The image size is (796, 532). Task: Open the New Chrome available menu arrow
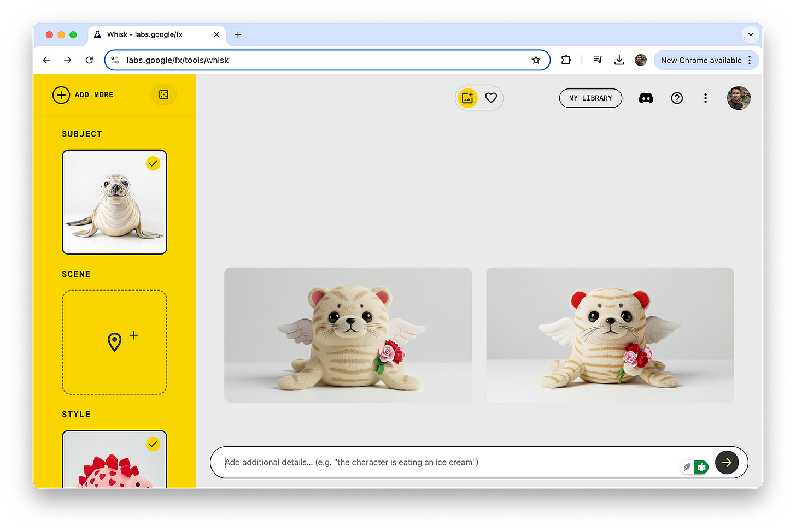point(750,60)
